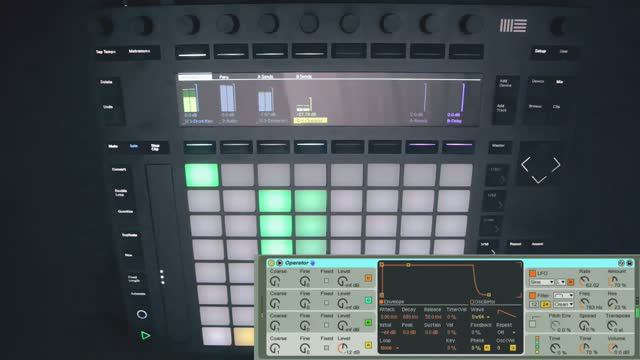640x360 pixels.
Task: Click the orange oscillator D enable button
Action: click(368, 278)
